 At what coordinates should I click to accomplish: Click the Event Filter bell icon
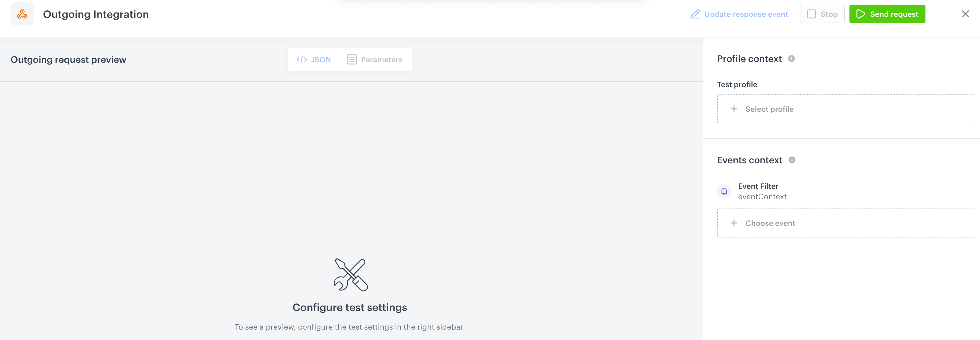click(724, 191)
